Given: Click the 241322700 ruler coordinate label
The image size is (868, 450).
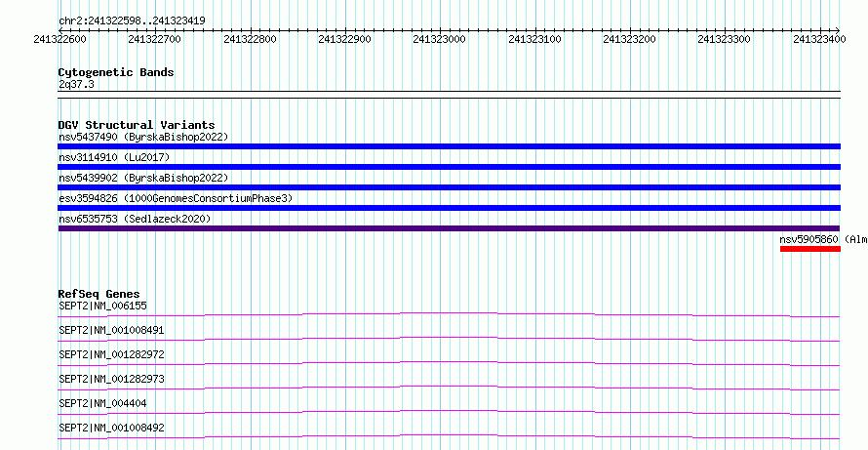Looking at the screenshot, I should (x=154, y=39).
